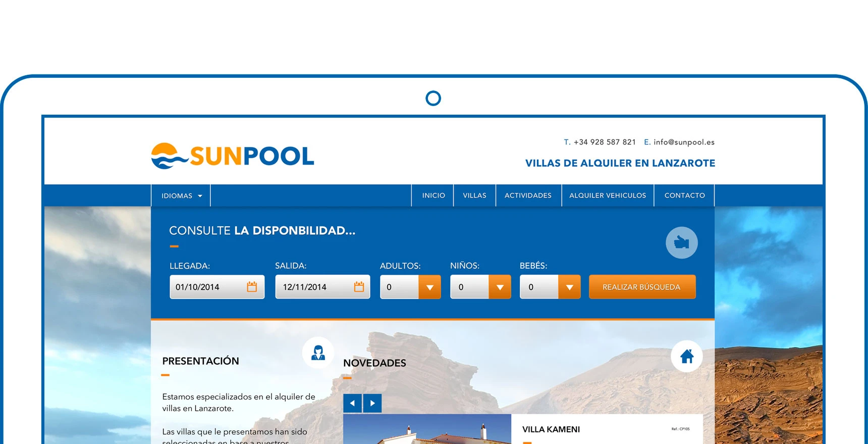Focus the Llegada date field
The image size is (868, 444).
click(217, 287)
